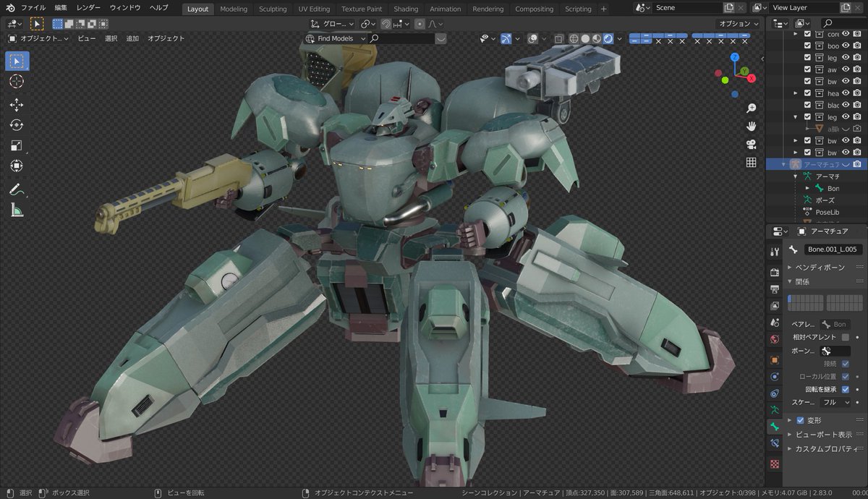The width and height of the screenshot is (868, 499).
Task: Open Render properties tab
Action: pos(775,272)
